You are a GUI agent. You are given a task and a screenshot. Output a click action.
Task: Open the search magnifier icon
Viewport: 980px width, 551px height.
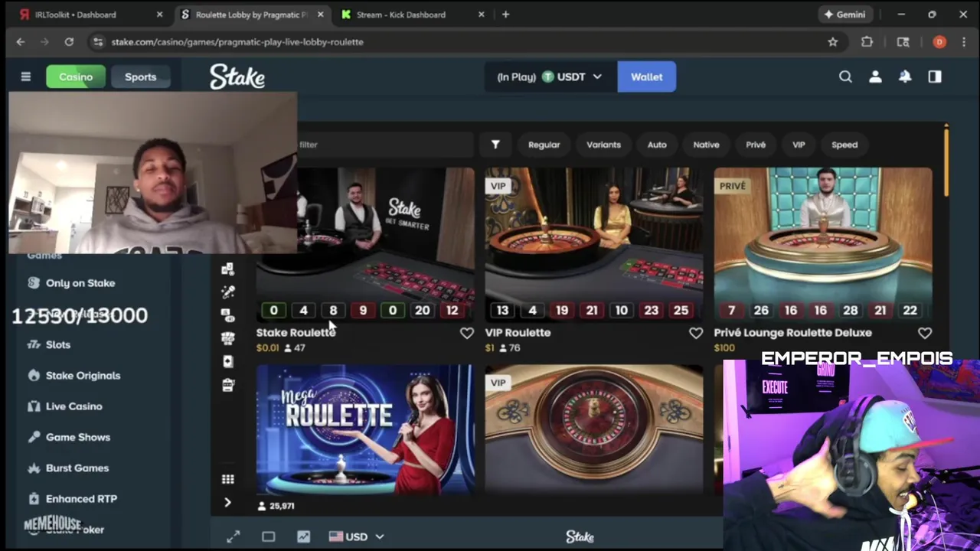[845, 77]
